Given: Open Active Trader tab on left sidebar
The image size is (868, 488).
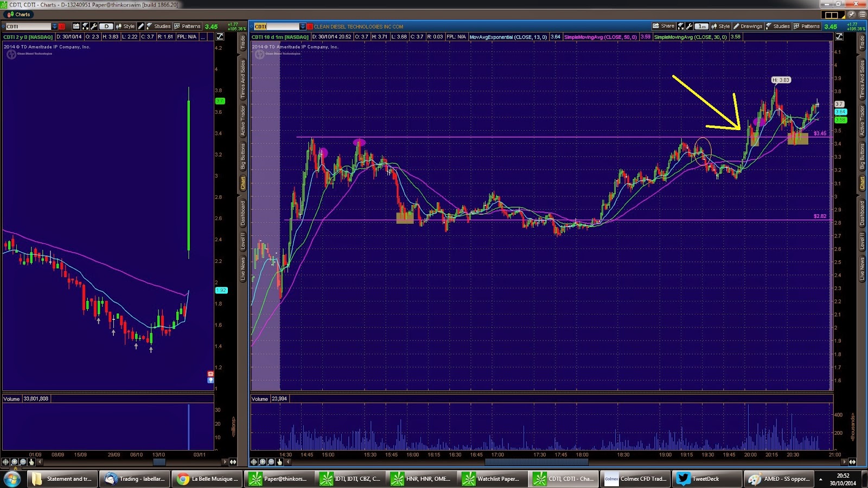Looking at the screenshot, I should click(243, 121).
